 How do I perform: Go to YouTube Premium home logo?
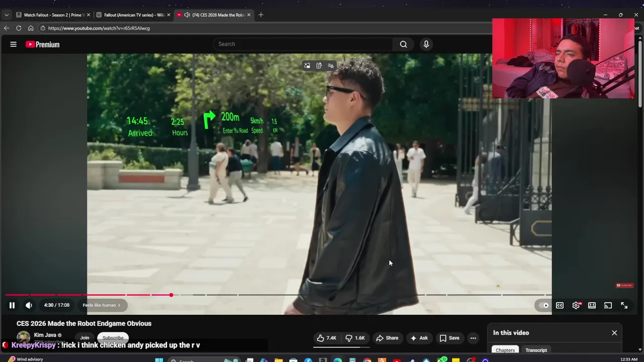43,44
